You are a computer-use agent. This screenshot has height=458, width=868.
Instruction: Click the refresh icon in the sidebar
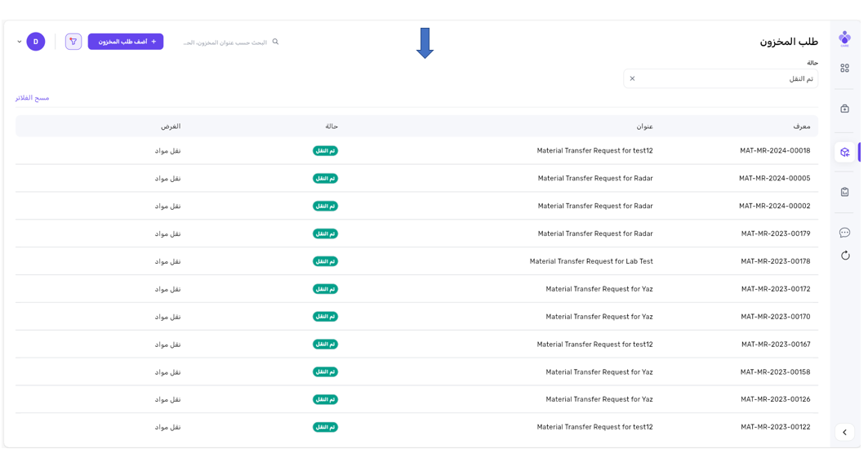click(x=844, y=256)
